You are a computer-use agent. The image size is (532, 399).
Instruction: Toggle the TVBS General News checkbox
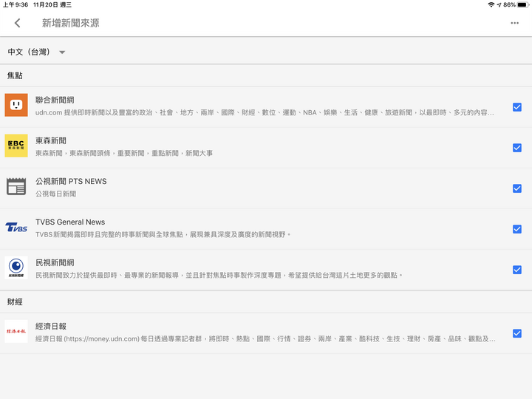(516, 229)
